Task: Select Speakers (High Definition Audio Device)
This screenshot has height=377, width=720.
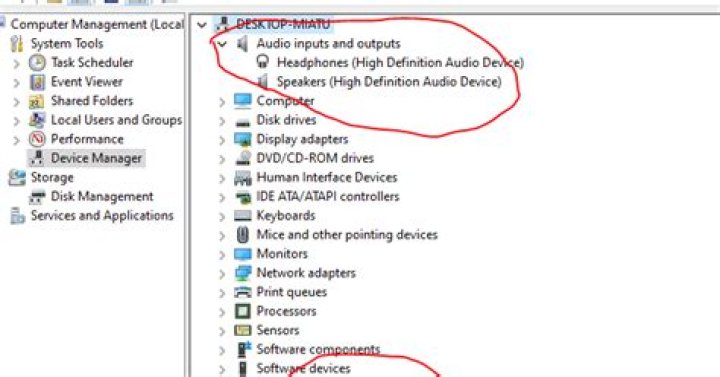Action: [389, 82]
